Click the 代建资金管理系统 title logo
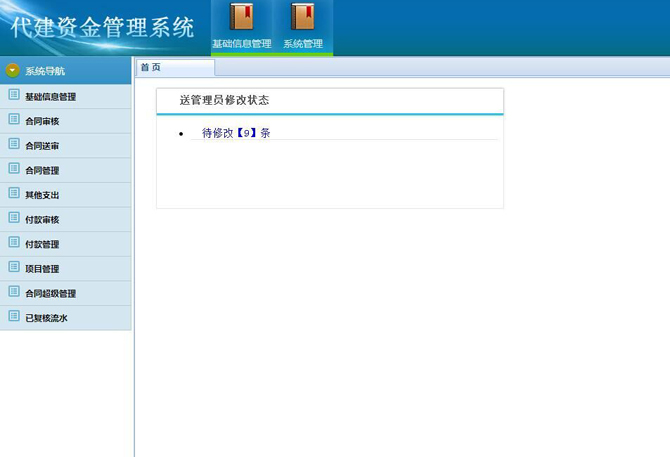This screenshot has height=457, width=670. pyautogui.click(x=102, y=28)
